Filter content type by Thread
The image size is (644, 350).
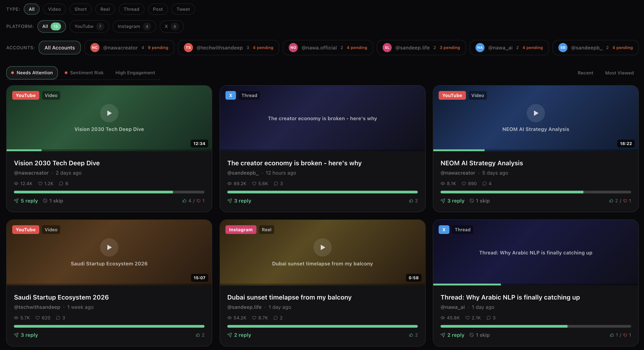131,9
